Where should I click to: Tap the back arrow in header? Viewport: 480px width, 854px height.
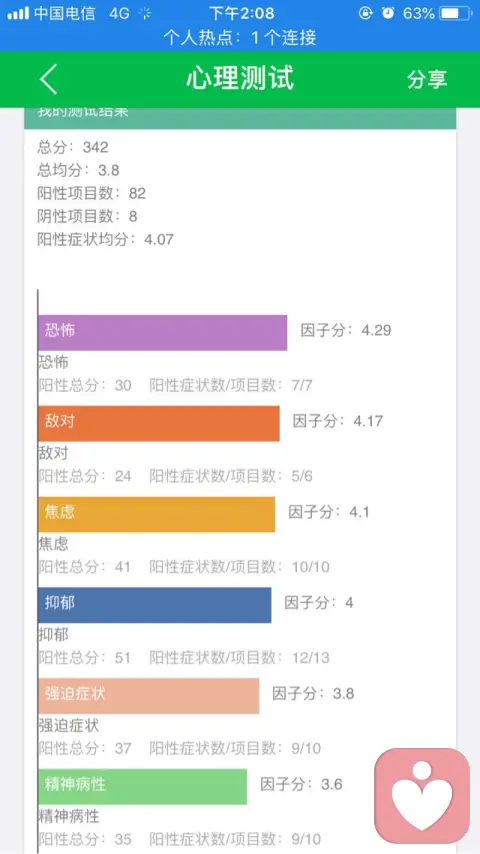pos(48,79)
